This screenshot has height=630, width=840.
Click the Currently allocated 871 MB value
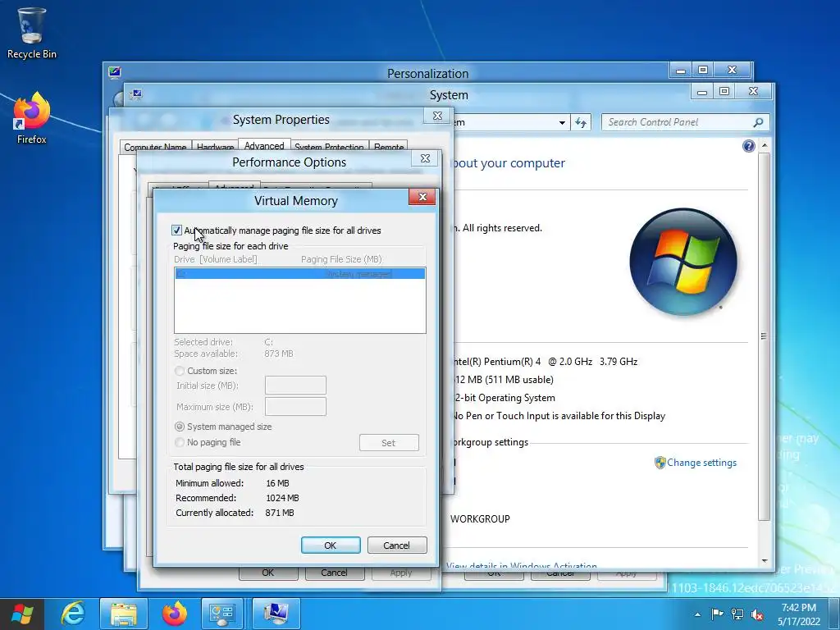[280, 514]
